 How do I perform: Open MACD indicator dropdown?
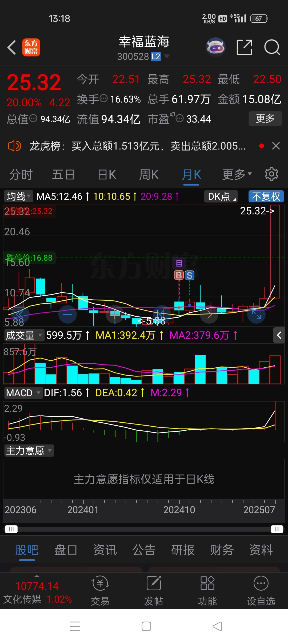pos(23,393)
